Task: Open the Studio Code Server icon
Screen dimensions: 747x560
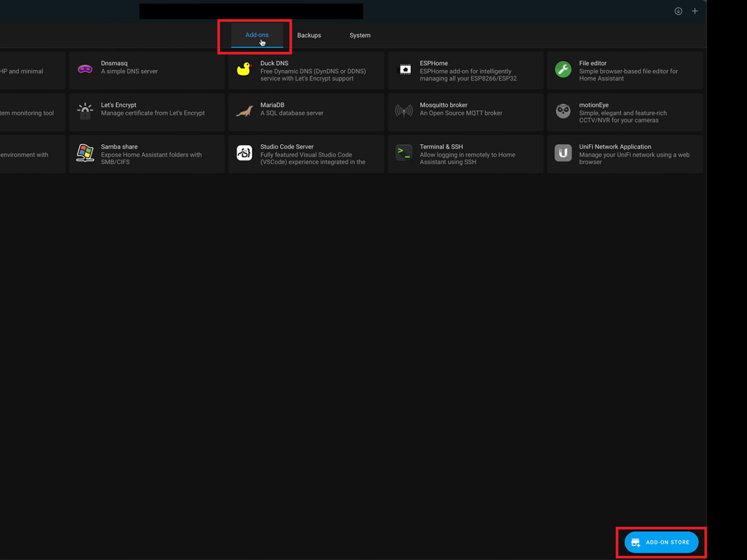Action: click(244, 153)
